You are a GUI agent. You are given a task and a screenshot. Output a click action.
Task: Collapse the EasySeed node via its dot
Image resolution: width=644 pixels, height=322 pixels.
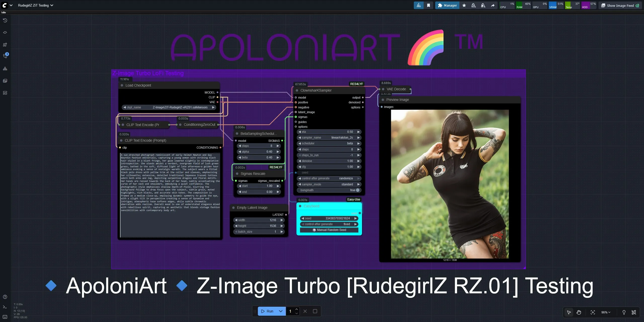[300, 206]
